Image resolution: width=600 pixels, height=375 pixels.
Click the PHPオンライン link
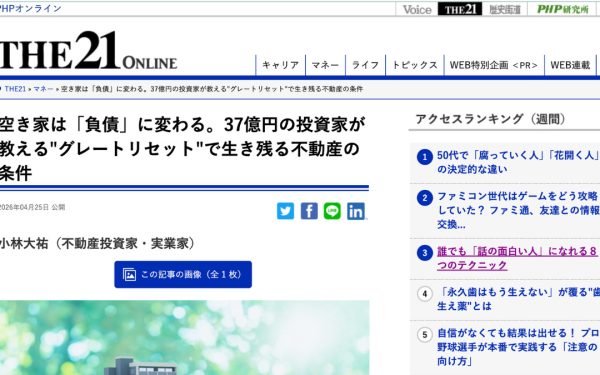tap(31, 8)
